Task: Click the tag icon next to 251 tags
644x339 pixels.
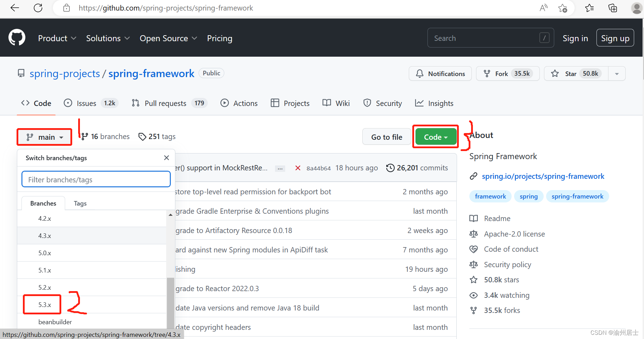Action: click(142, 137)
